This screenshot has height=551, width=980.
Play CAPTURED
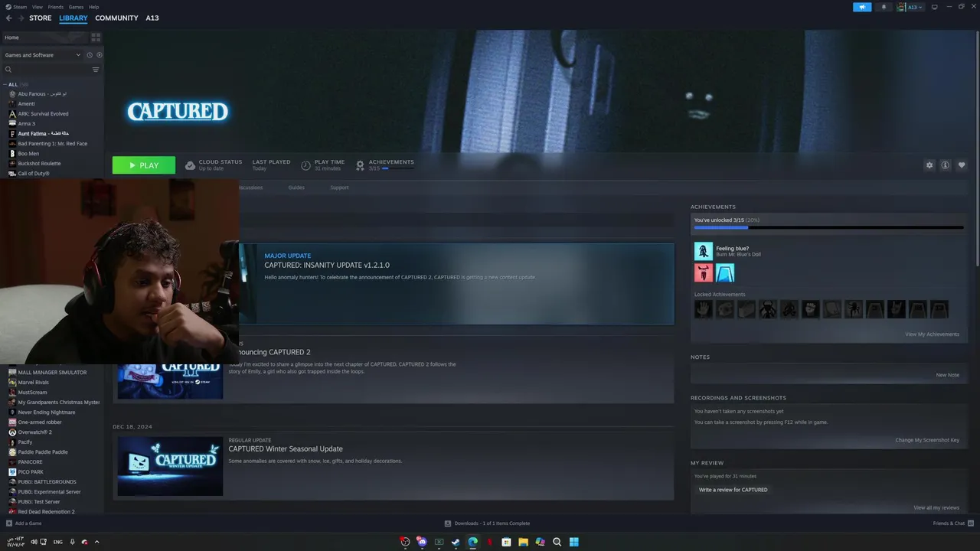[x=144, y=165]
